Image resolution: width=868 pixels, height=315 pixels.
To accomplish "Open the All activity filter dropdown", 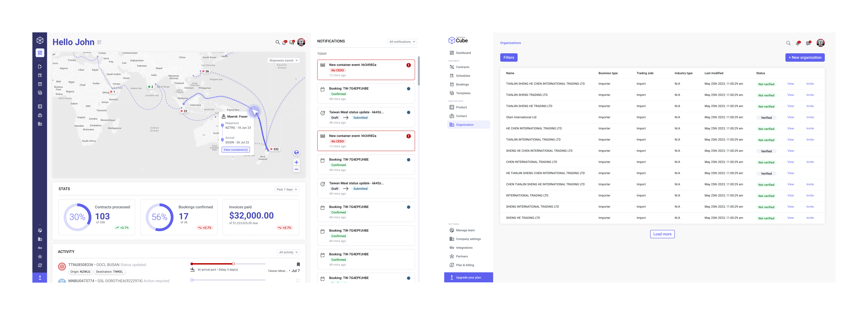I will [x=288, y=252].
